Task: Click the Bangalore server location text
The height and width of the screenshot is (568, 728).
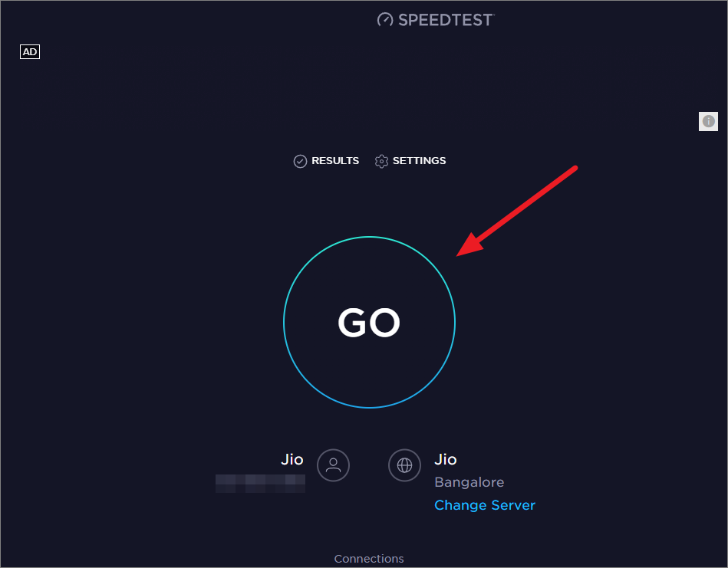Action: coord(469,482)
